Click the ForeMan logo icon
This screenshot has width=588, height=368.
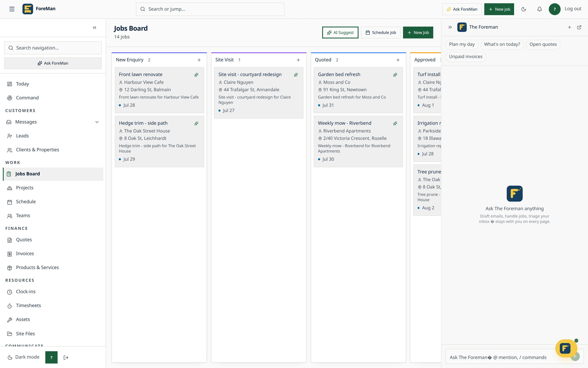(x=28, y=9)
